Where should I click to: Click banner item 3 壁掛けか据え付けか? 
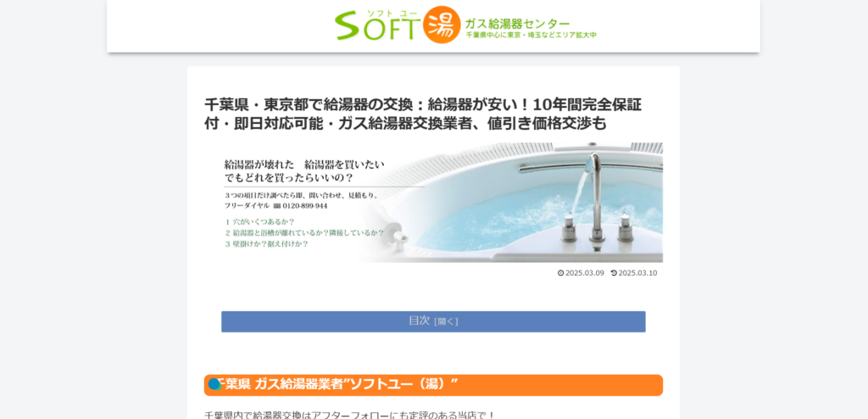267,243
